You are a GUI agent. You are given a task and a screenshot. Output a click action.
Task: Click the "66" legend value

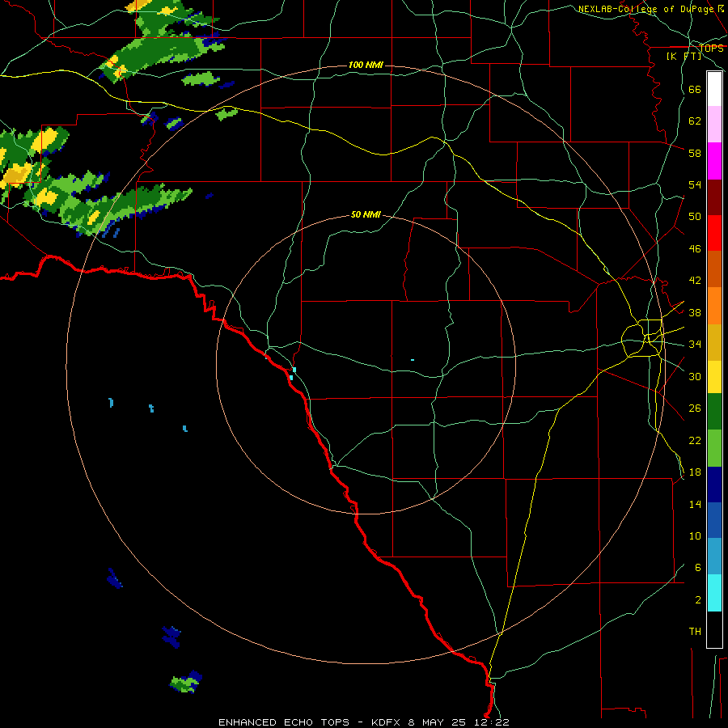tap(695, 89)
